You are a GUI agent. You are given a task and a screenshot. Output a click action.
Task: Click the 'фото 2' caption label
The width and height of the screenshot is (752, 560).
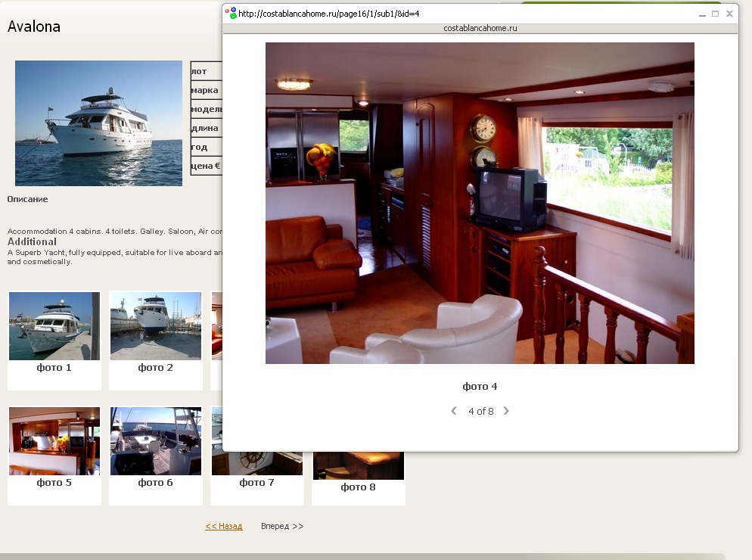tap(155, 368)
